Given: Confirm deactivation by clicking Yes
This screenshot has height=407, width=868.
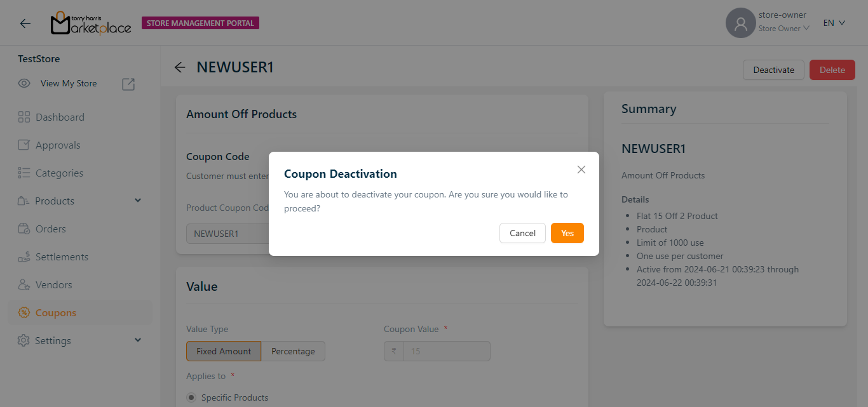Looking at the screenshot, I should tap(567, 233).
